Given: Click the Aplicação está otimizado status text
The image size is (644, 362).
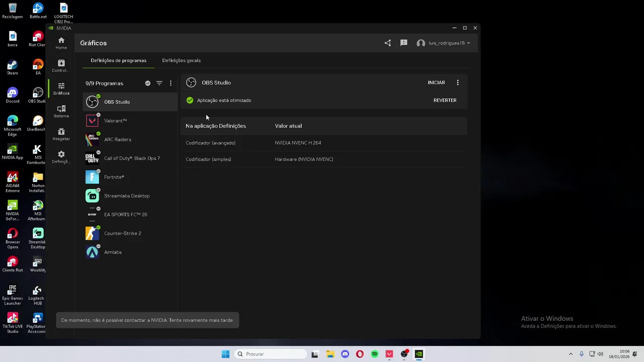Looking at the screenshot, I should [224, 100].
